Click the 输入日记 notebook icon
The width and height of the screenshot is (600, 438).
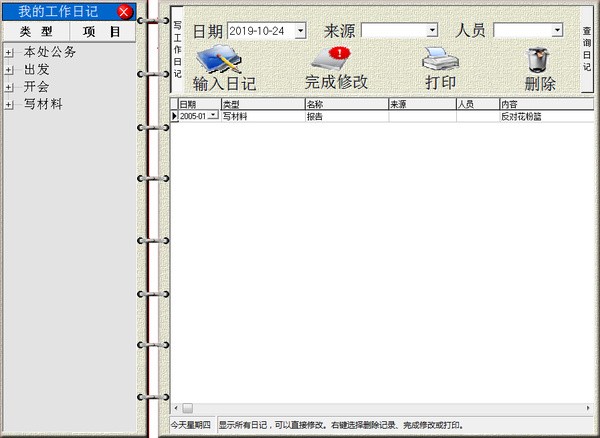[222, 60]
